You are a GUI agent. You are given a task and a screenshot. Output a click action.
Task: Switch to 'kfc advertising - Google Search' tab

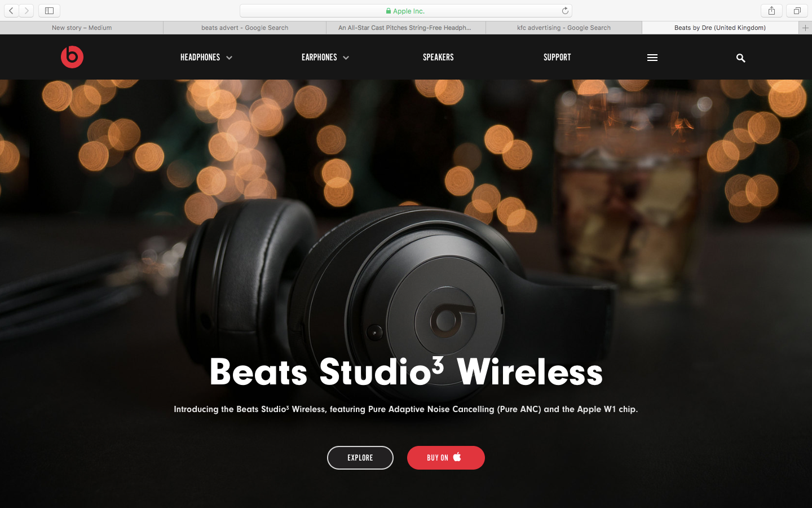pyautogui.click(x=564, y=28)
